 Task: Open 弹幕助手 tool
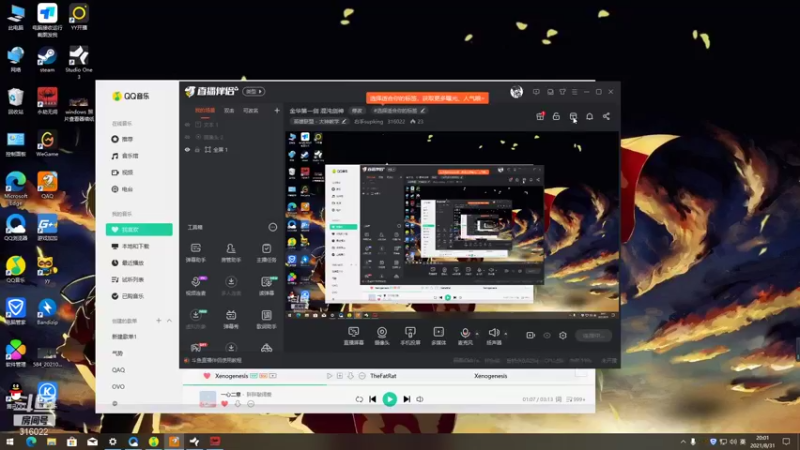pos(196,253)
